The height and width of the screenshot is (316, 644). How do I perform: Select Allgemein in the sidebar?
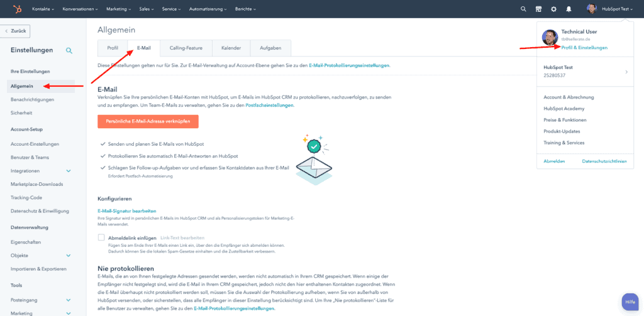point(41,86)
